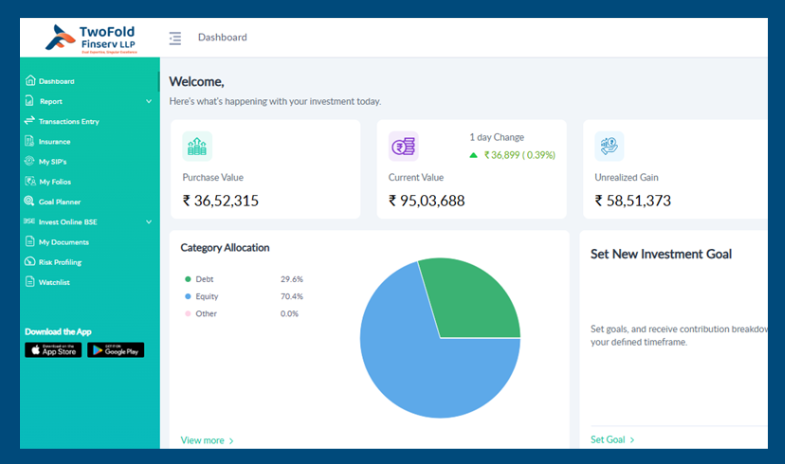Screen dimensions: 785x464
Task: Open My Documents menu item
Action: (x=63, y=242)
